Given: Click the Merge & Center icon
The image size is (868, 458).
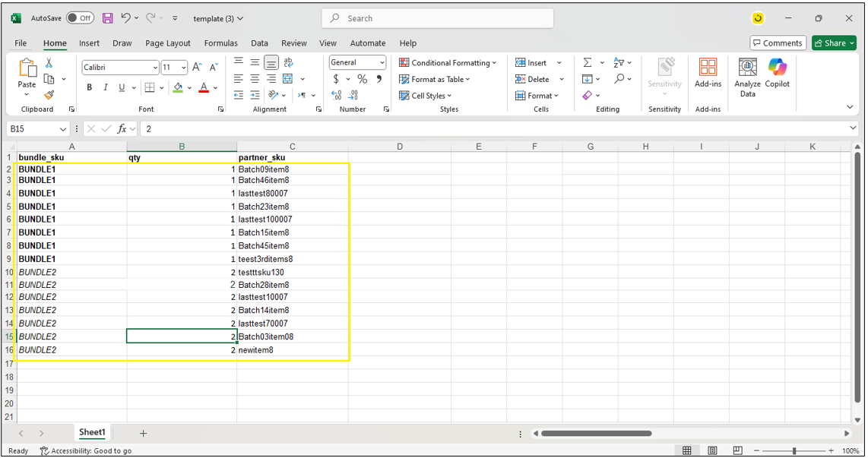Looking at the screenshot, I should click(288, 79).
